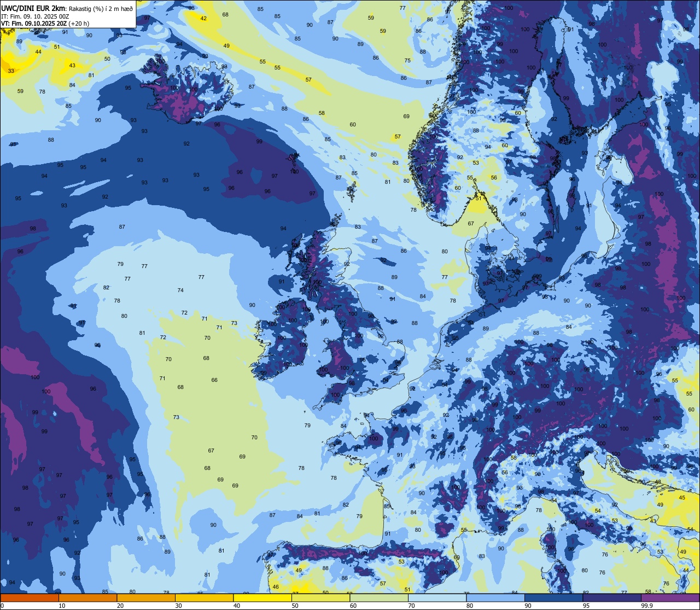This screenshot has height=610, width=700.
Task: Click the 'VT: Fim. 09.10.2025 20Z (+20 h)' line
Action: click(x=45, y=24)
